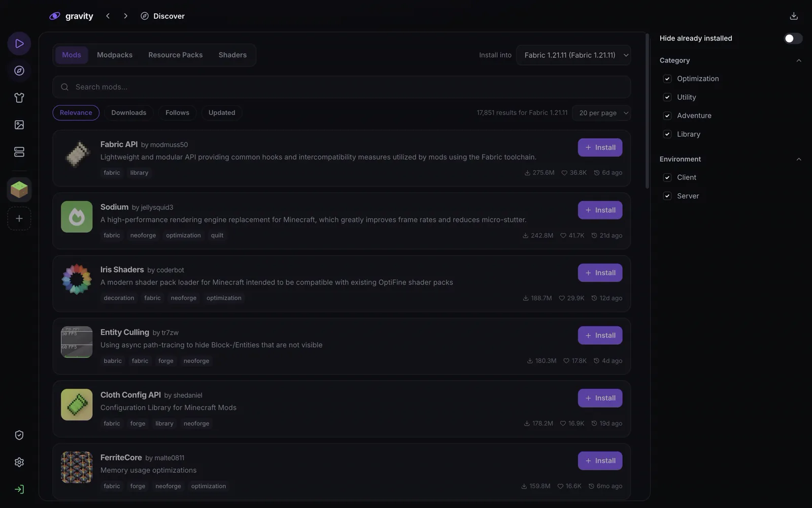This screenshot has height=508, width=812.
Task: Open the Install into instance dropdown
Action: [x=573, y=55]
